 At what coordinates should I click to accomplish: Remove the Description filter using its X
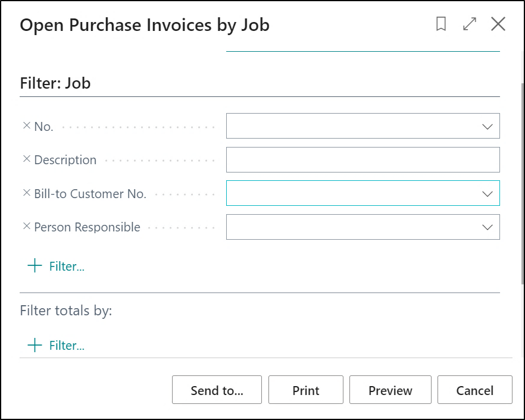point(26,159)
